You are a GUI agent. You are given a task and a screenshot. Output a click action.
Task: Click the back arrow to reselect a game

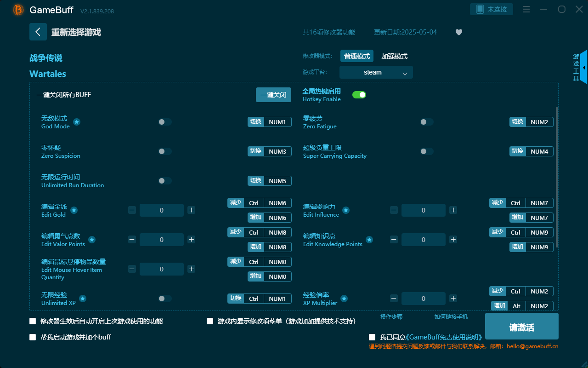[38, 31]
